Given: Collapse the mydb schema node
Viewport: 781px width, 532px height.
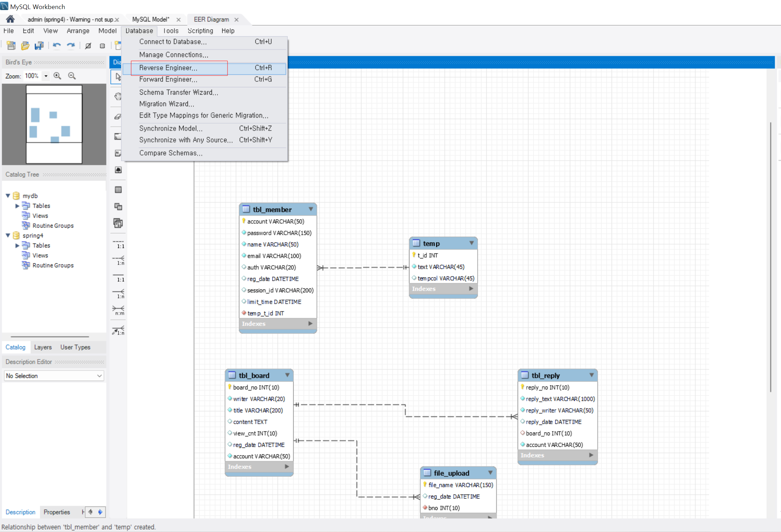Looking at the screenshot, I should (x=8, y=196).
